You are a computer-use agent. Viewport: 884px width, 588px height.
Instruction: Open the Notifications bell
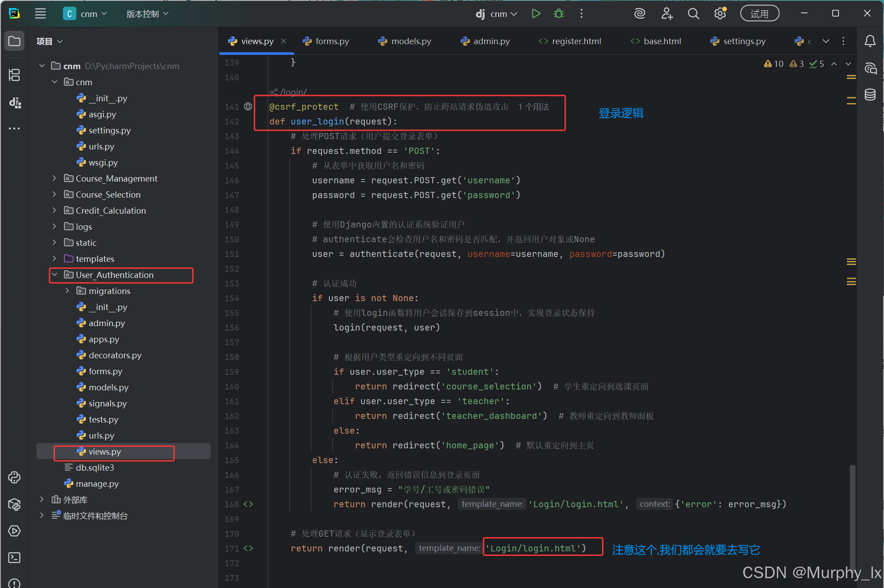click(870, 41)
